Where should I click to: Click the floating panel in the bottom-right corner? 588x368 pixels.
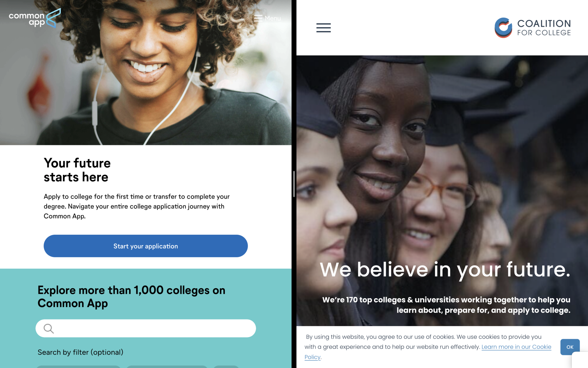click(x=580, y=360)
